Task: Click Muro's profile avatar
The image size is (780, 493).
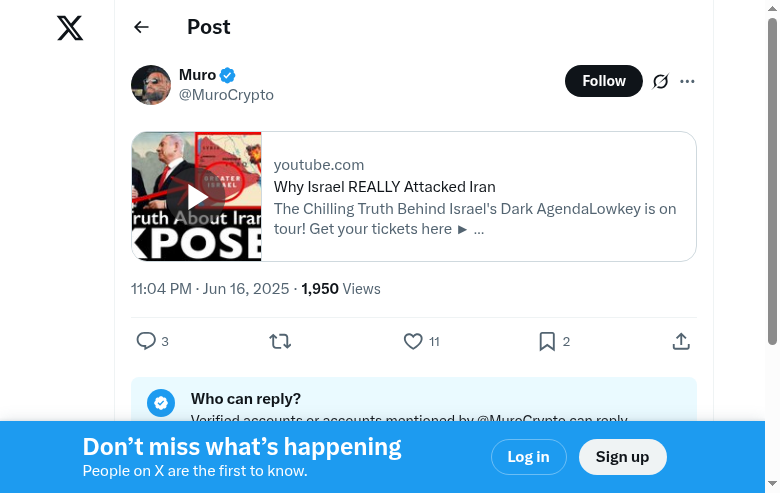Action: (151, 85)
